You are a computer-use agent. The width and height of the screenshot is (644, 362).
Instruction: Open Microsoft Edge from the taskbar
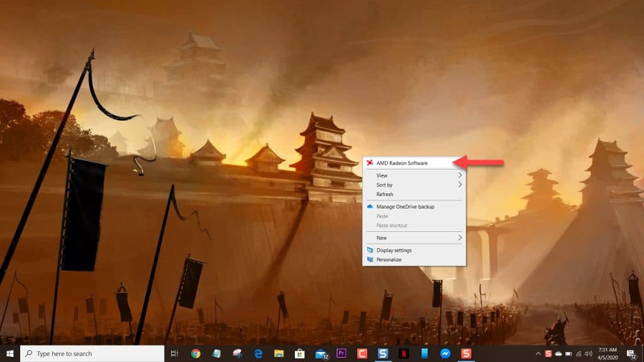(x=257, y=353)
